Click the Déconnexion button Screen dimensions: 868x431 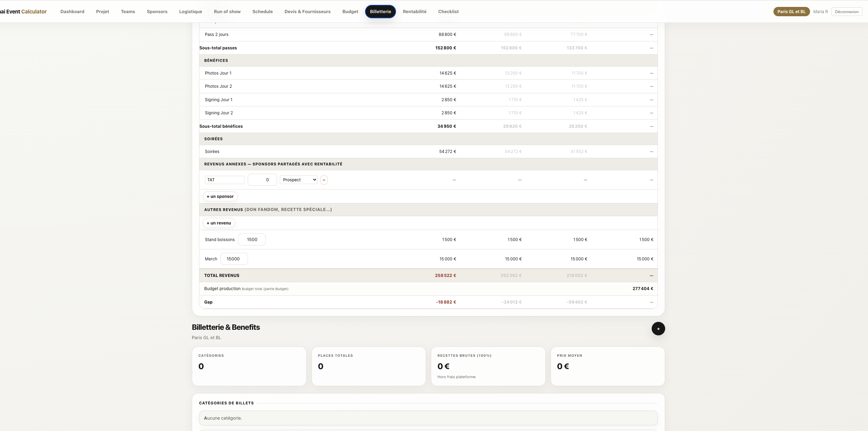[847, 12]
